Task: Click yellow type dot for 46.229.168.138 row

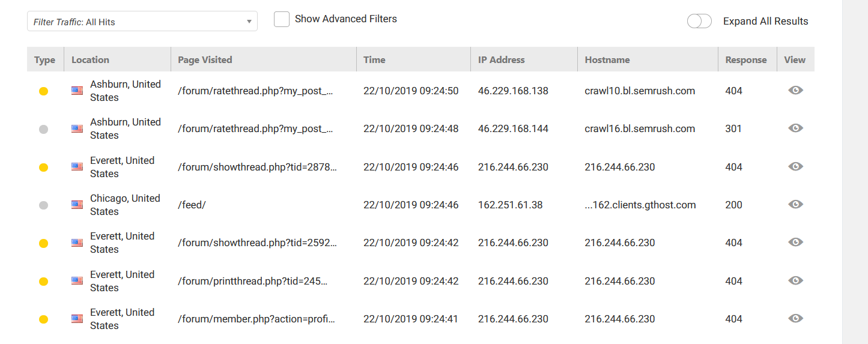Action: coord(43,91)
